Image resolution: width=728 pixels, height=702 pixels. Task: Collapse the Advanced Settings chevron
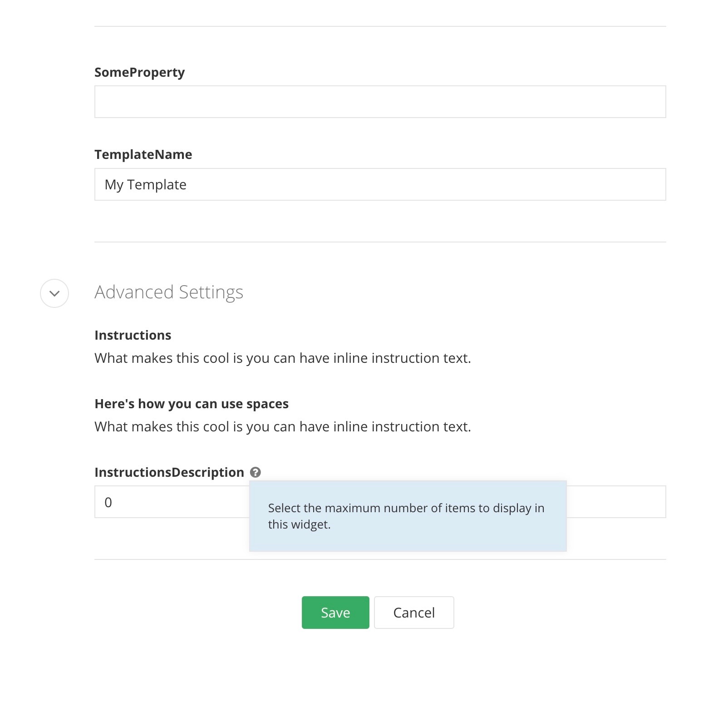(54, 293)
